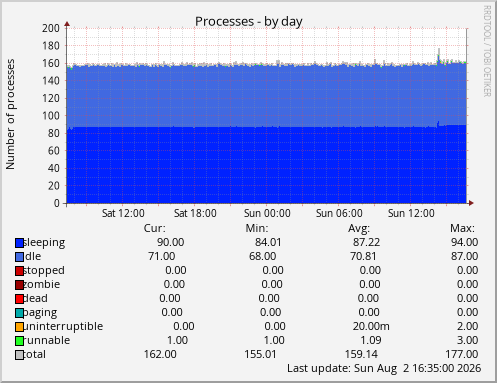
Task: Click the 100 y-axis tick label
Action: tap(51, 116)
